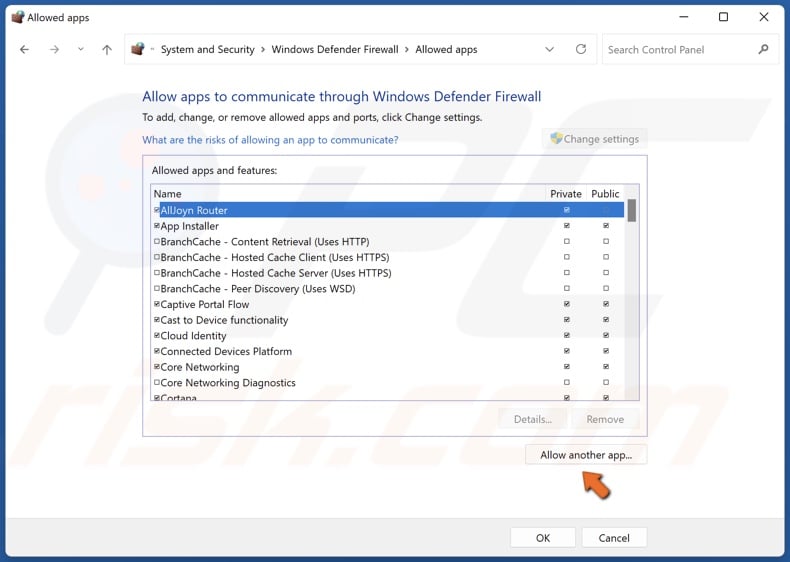Open Windows Defender Firewall breadcrumb
790x562 pixels.
(x=335, y=49)
